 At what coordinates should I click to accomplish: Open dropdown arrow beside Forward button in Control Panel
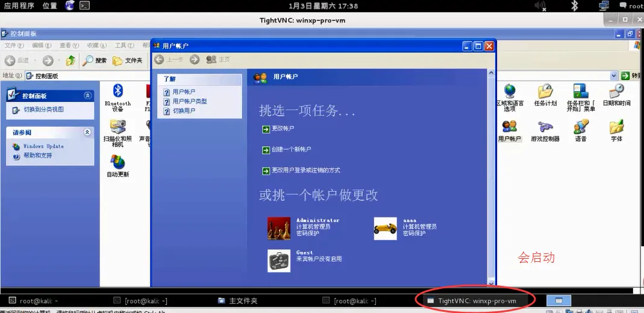(58, 61)
